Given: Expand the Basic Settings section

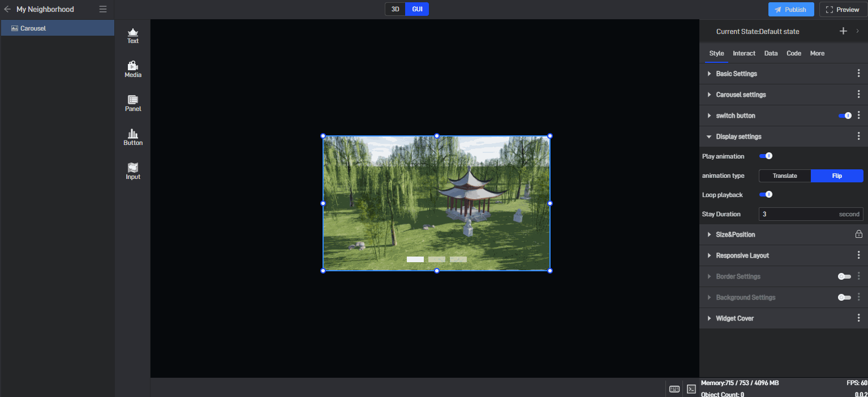Looking at the screenshot, I should 709,74.
